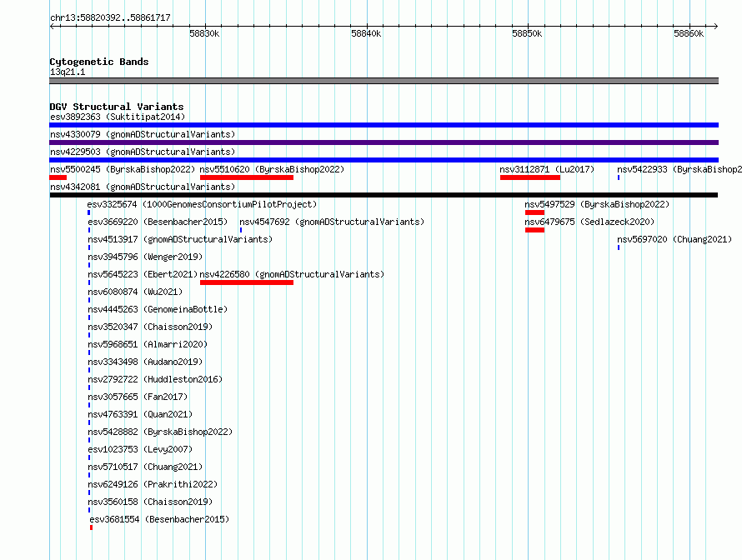Open esv3325674 (1000GenomesConsortiumPilotProject) label
The image size is (742, 560).
click(x=202, y=204)
